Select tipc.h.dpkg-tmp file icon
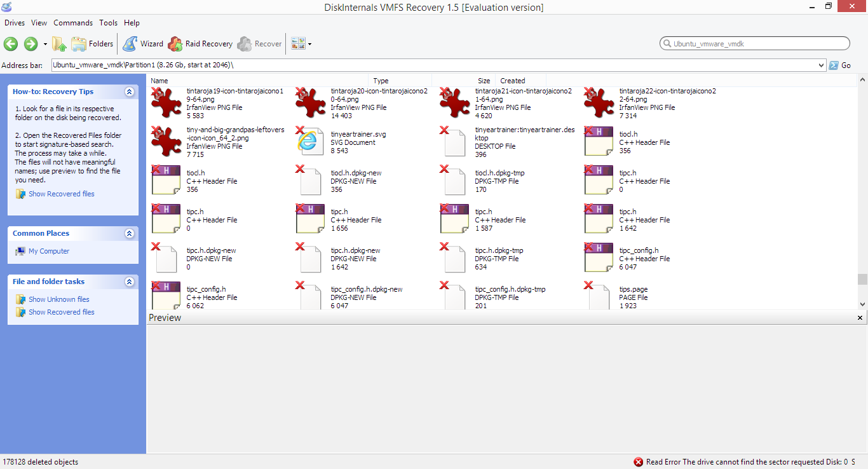This screenshot has height=469, width=868. pyautogui.click(x=454, y=257)
